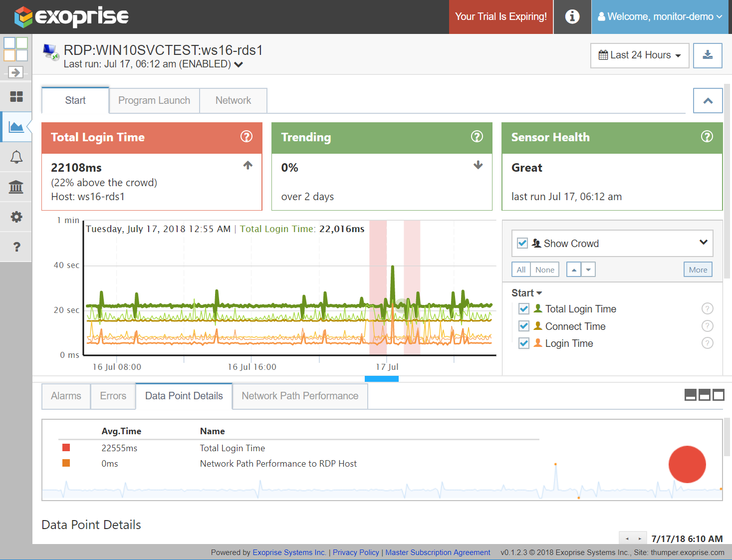Screen dimensions: 732x560
Task: Open the Data Point Details tab
Action: click(184, 396)
